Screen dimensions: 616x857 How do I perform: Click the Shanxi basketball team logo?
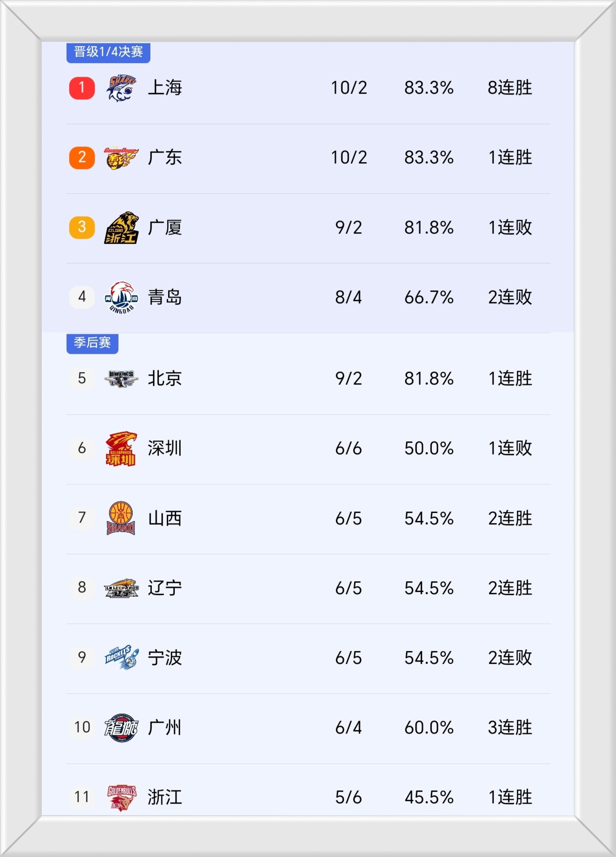click(121, 518)
